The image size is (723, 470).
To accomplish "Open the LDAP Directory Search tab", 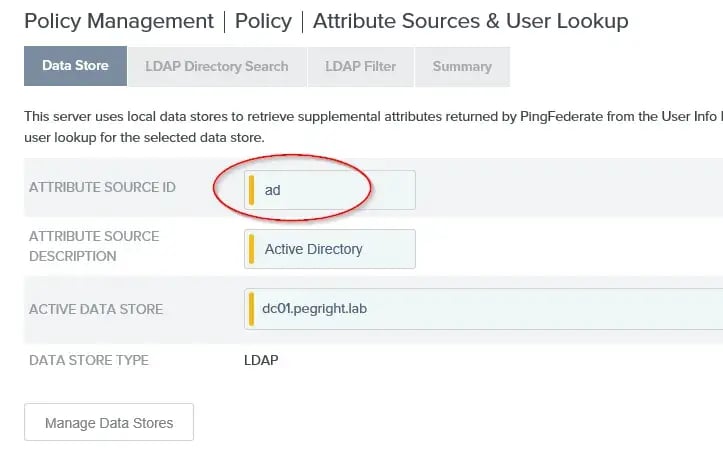I will 217,66.
